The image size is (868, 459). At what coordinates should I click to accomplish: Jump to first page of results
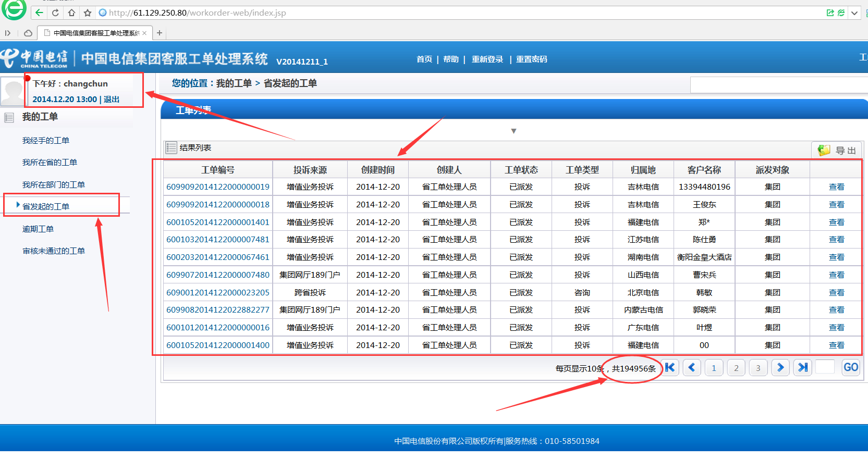click(x=670, y=367)
